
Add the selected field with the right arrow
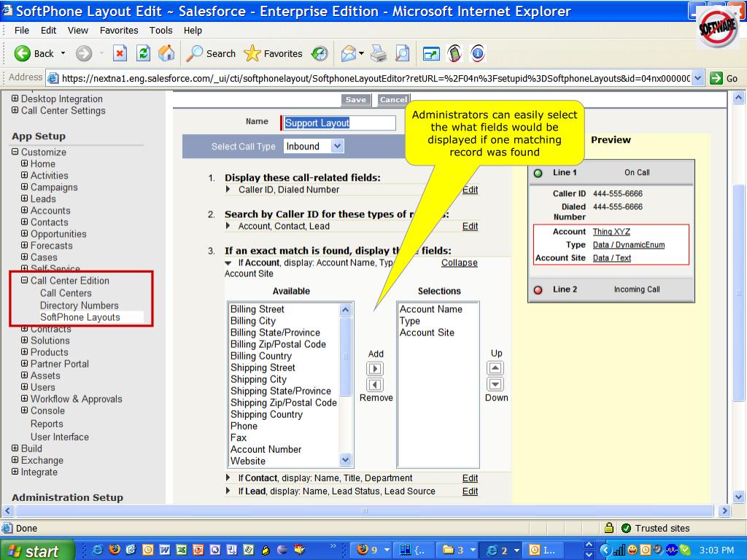coord(375,368)
